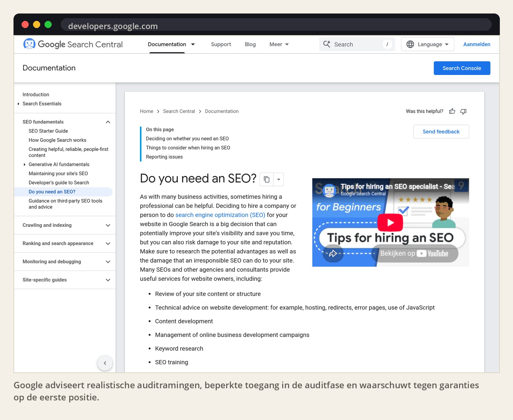Click the globe icon in Language selector
The height and width of the screenshot is (420, 513).
click(x=410, y=44)
